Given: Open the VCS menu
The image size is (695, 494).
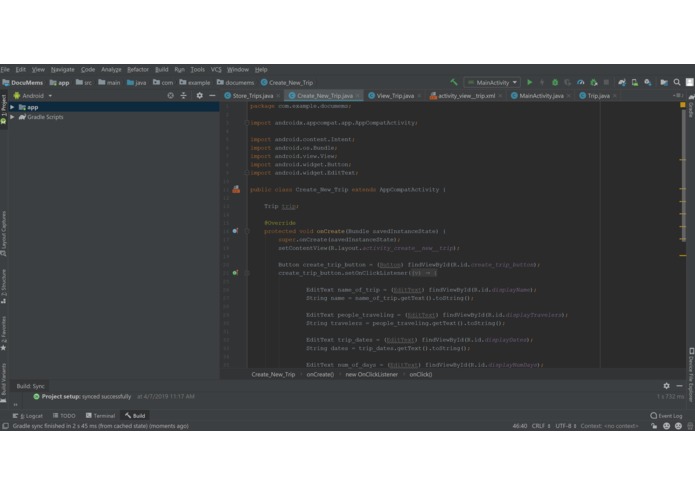Looking at the screenshot, I should [216, 70].
